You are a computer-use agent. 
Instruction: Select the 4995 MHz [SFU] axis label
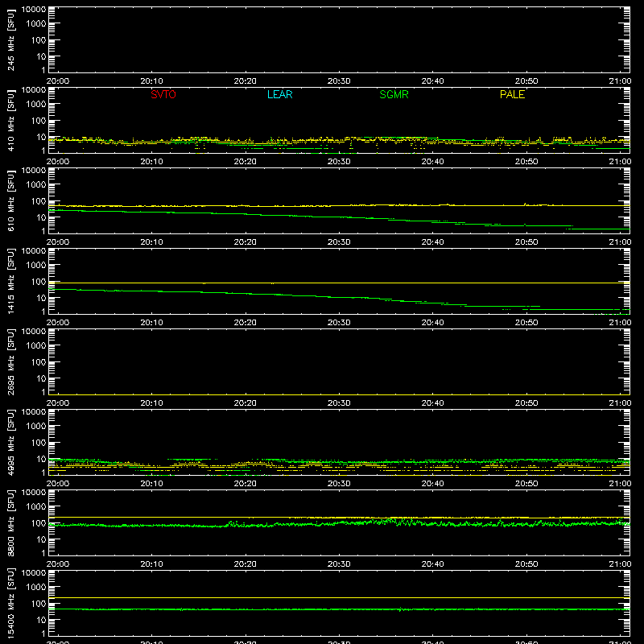(10, 442)
